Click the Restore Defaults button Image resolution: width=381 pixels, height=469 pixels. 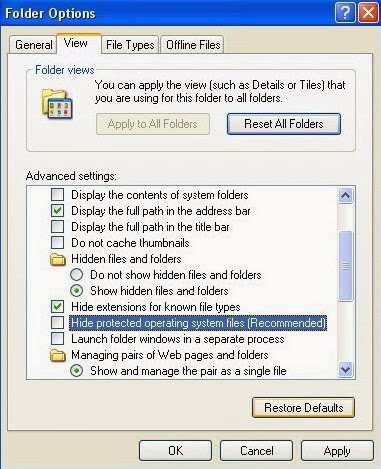pyautogui.click(x=304, y=408)
